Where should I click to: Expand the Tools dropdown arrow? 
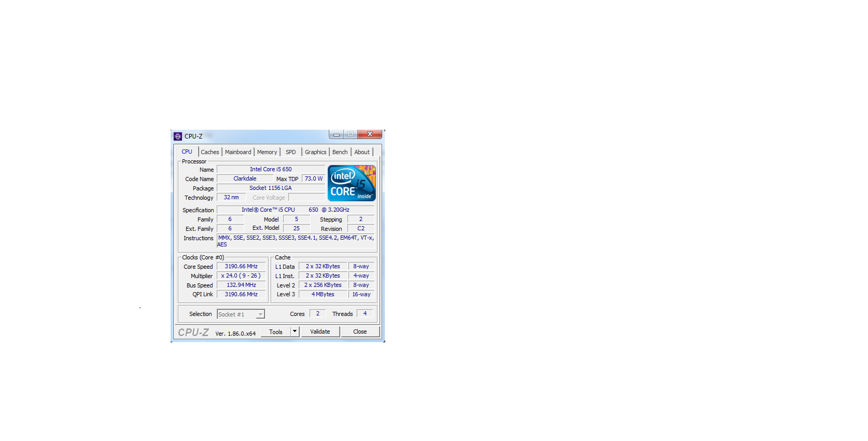(x=295, y=332)
